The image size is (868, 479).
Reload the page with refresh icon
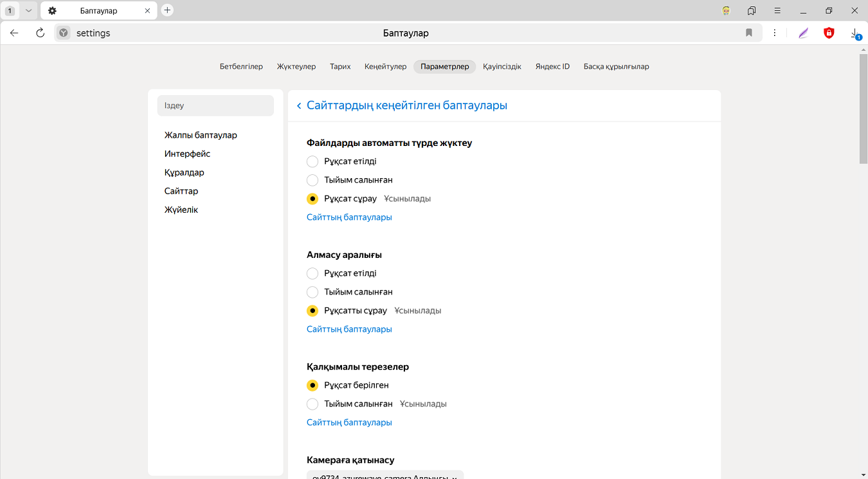point(40,33)
